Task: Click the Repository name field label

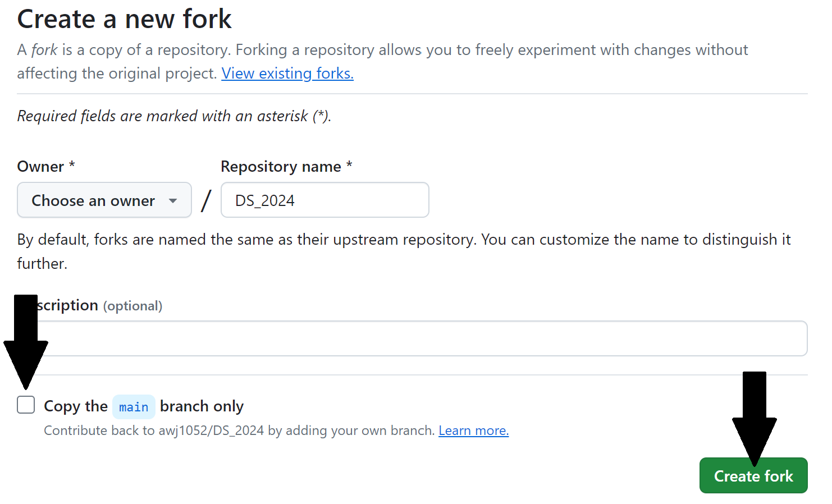Action: click(x=281, y=167)
